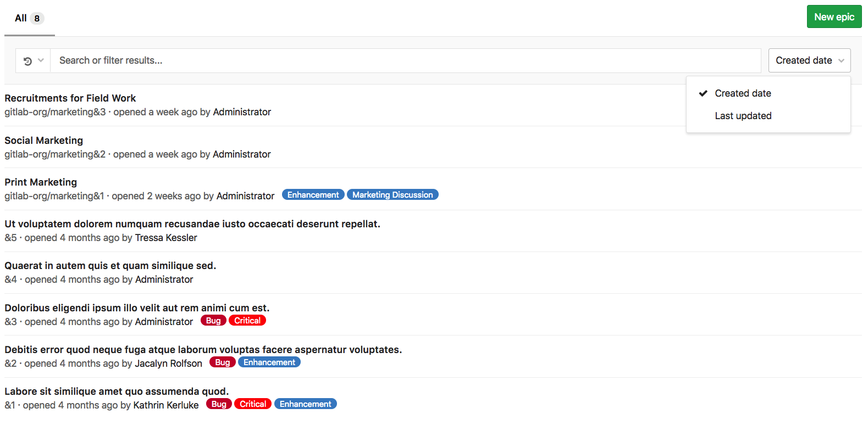Expand the Created date sort dropdown

click(809, 60)
